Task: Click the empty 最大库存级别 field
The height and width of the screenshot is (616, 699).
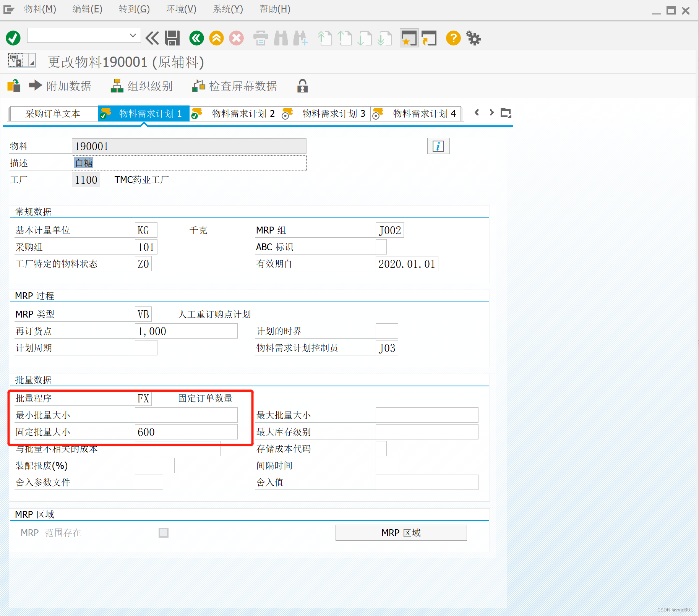Action: tap(427, 432)
